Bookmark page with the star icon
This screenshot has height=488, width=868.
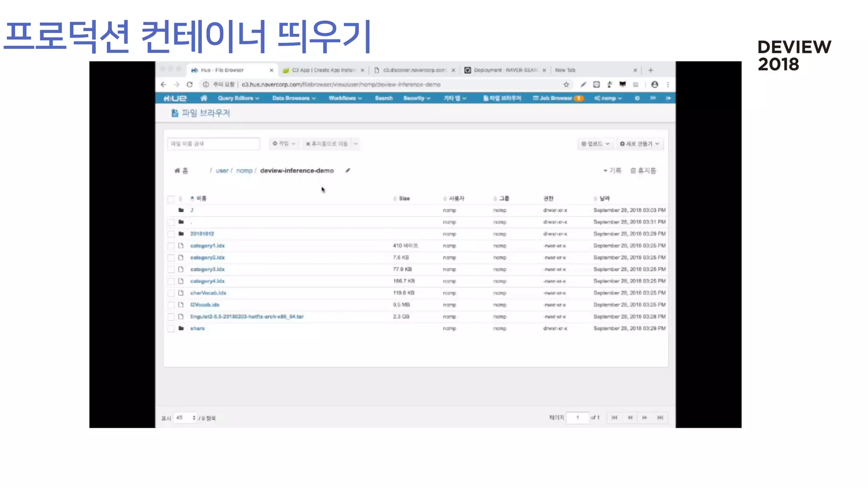[566, 85]
